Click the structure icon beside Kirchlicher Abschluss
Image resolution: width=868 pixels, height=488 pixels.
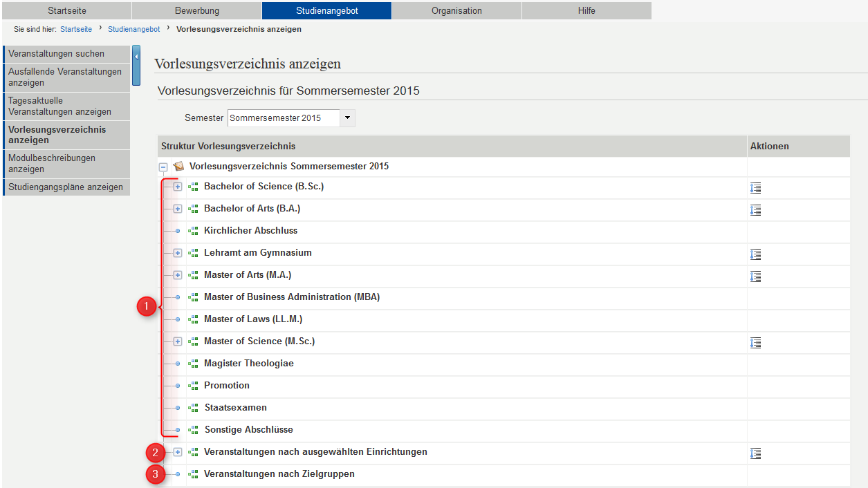tap(193, 231)
